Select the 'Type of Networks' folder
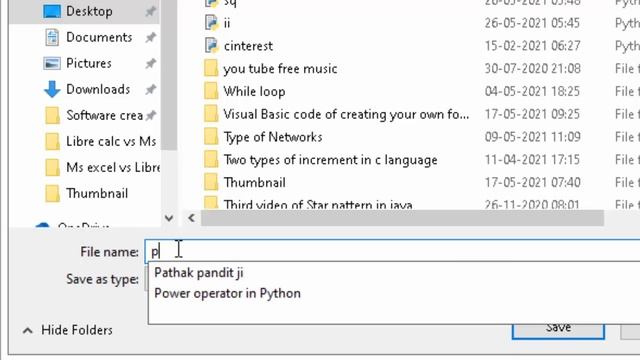640x360 pixels. click(273, 138)
